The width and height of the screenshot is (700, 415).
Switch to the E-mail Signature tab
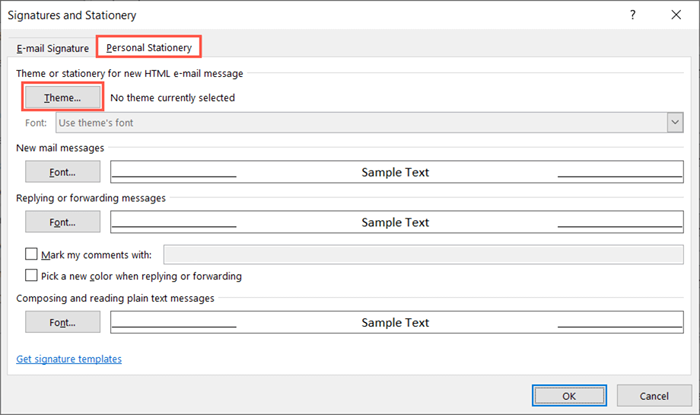[x=53, y=48]
